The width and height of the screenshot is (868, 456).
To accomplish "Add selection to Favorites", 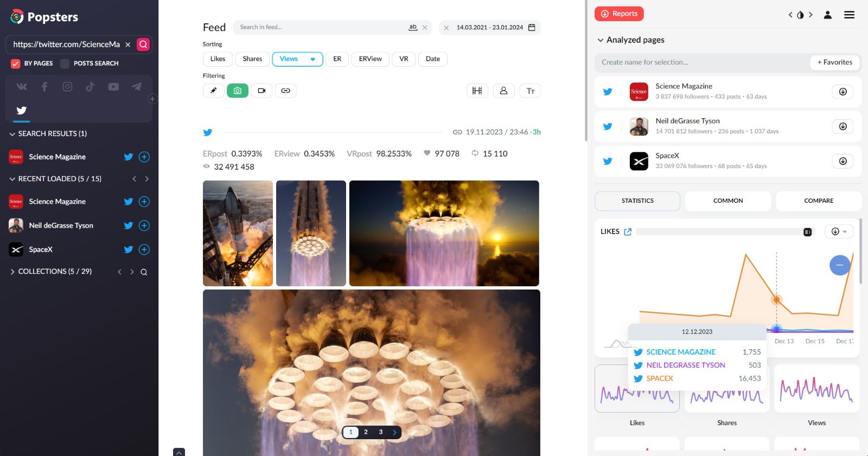I will (x=834, y=62).
